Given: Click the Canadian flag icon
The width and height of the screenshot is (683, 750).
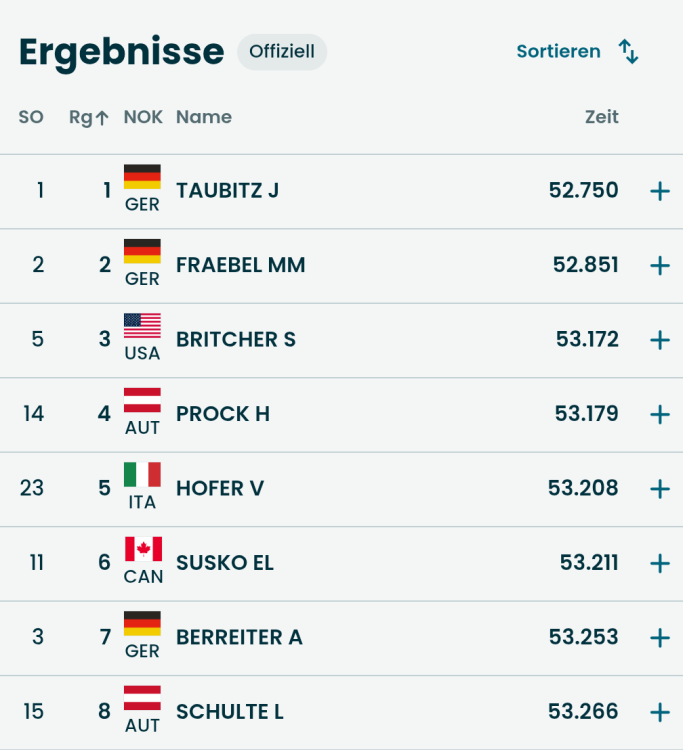Looking at the screenshot, I should 142,549.
